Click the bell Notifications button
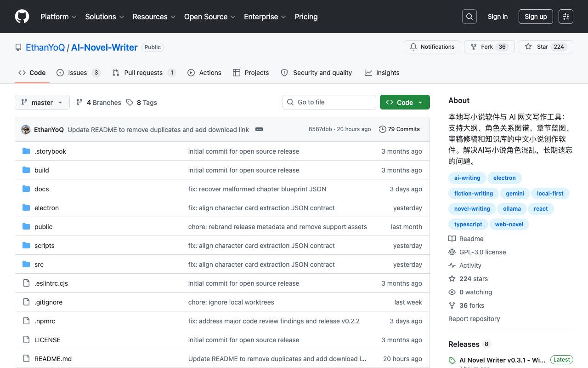The image size is (588, 368). [x=432, y=47]
